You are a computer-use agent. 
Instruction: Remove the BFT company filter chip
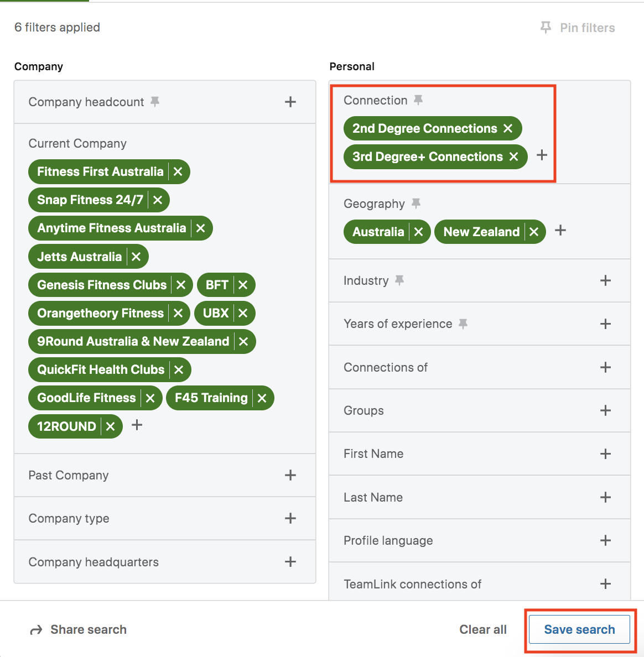pyautogui.click(x=243, y=285)
